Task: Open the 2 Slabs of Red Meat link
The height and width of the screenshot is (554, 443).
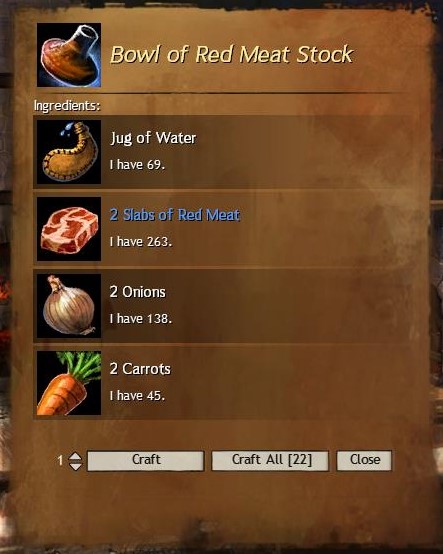Action: coord(175,215)
